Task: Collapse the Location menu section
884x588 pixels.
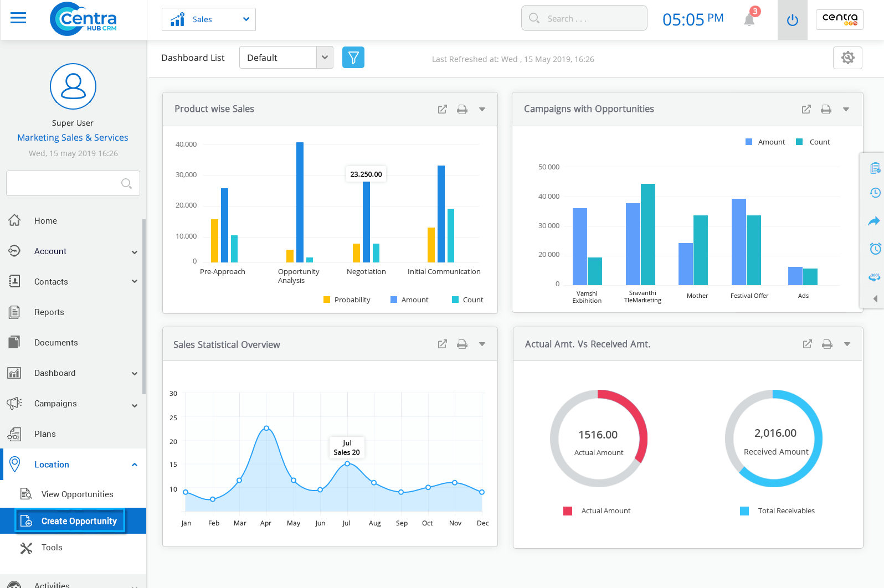Action: (x=134, y=465)
